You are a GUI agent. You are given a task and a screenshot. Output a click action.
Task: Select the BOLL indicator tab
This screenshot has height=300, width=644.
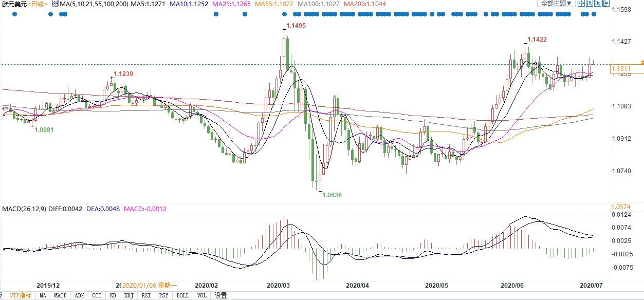pos(182,295)
